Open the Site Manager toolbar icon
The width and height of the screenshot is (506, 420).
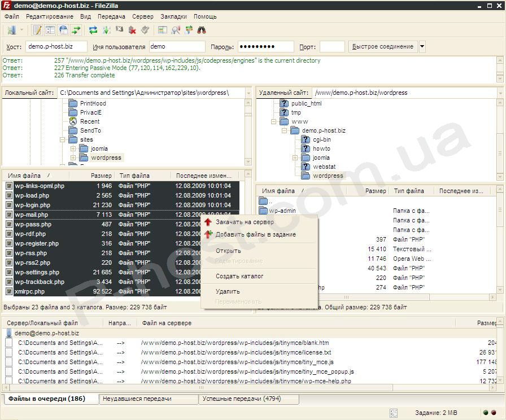coord(12,30)
